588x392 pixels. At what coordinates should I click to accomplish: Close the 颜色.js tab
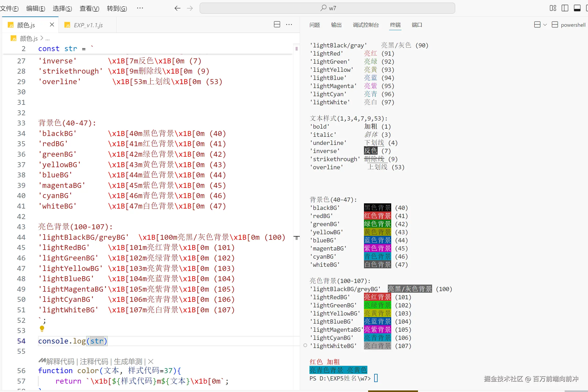point(52,25)
